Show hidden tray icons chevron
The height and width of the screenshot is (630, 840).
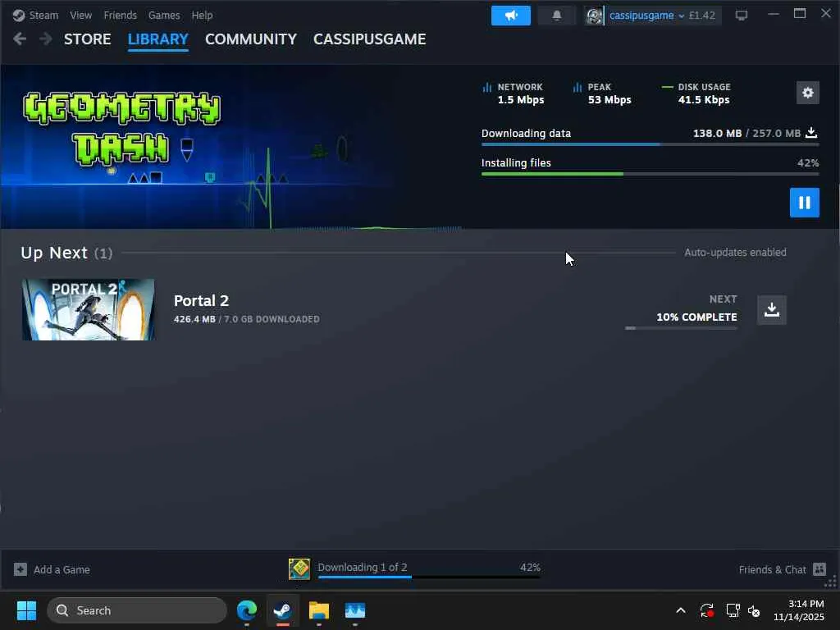click(x=680, y=610)
